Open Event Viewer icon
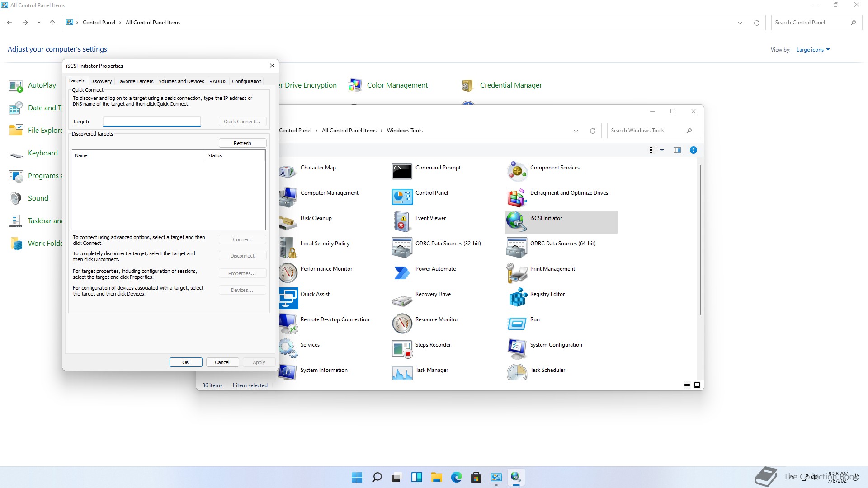 coord(402,222)
